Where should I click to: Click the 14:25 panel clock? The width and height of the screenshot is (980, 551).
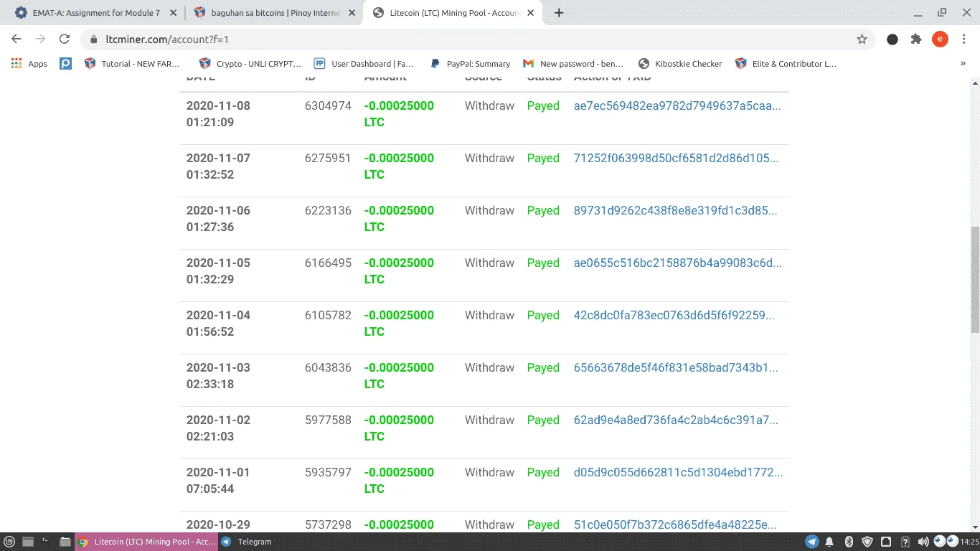(x=969, y=542)
